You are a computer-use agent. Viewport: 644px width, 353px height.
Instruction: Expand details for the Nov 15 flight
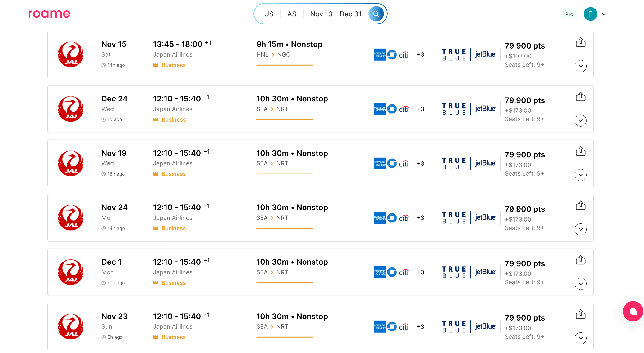pyautogui.click(x=580, y=66)
